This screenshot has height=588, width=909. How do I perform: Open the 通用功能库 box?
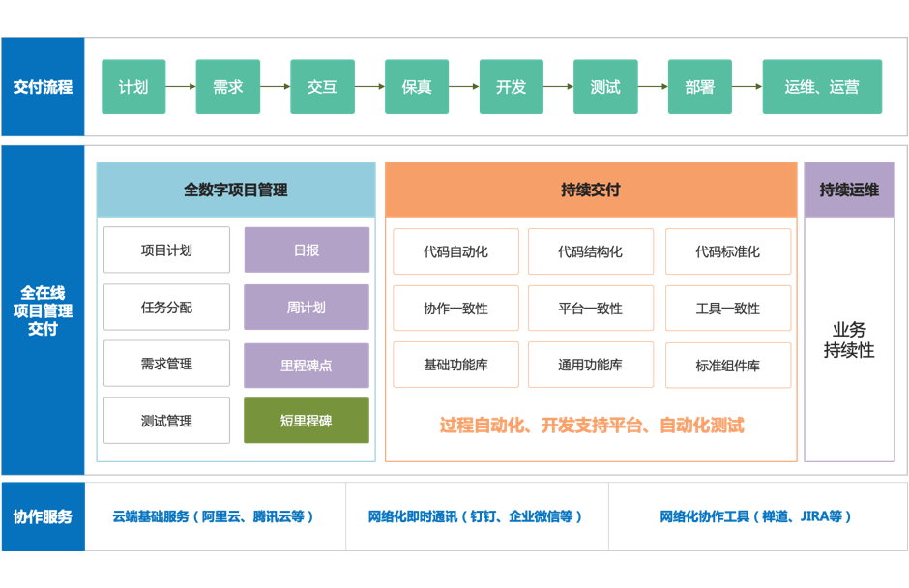591,365
